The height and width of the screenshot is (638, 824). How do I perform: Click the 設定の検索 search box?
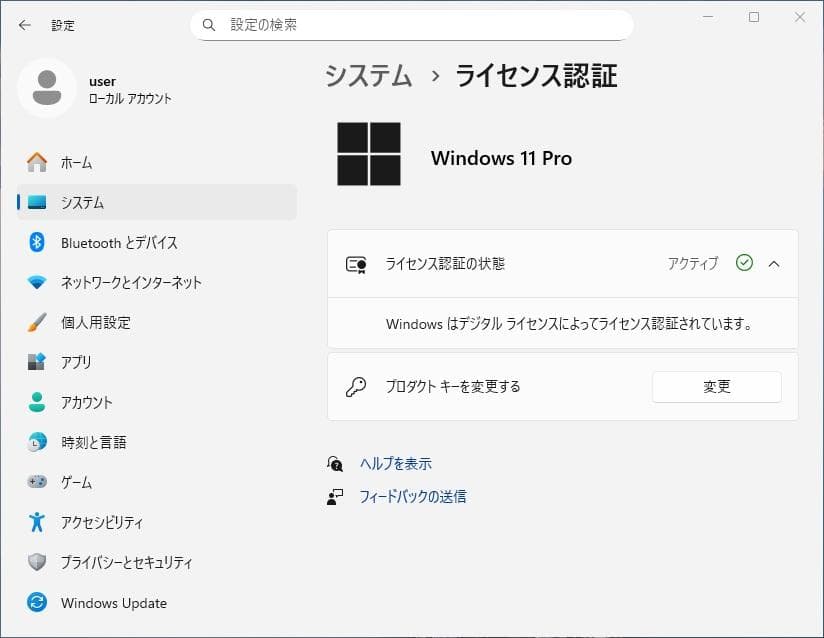(x=410, y=24)
